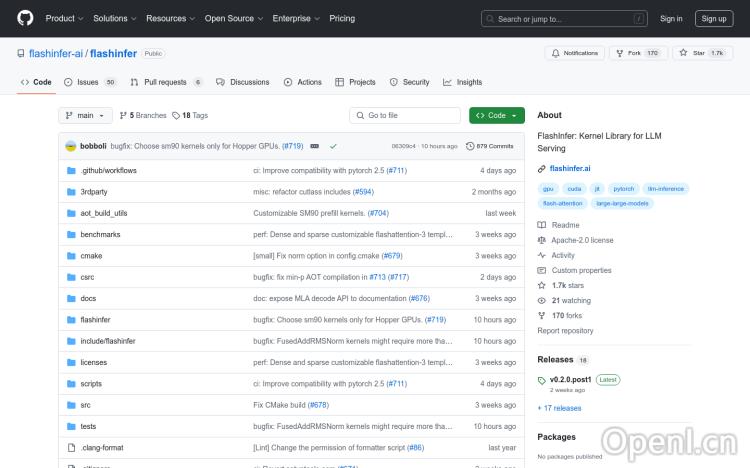
Task: Open the 5 Branches list
Action: [143, 115]
